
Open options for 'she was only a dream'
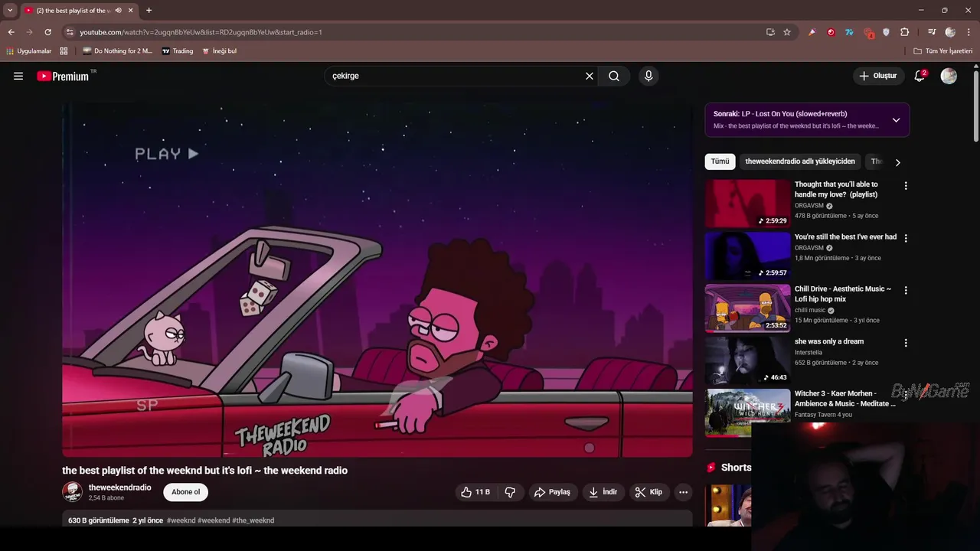coord(906,343)
